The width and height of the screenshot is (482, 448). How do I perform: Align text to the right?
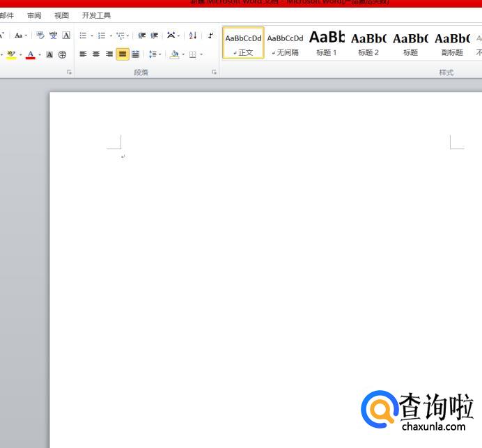pyautogui.click(x=109, y=54)
